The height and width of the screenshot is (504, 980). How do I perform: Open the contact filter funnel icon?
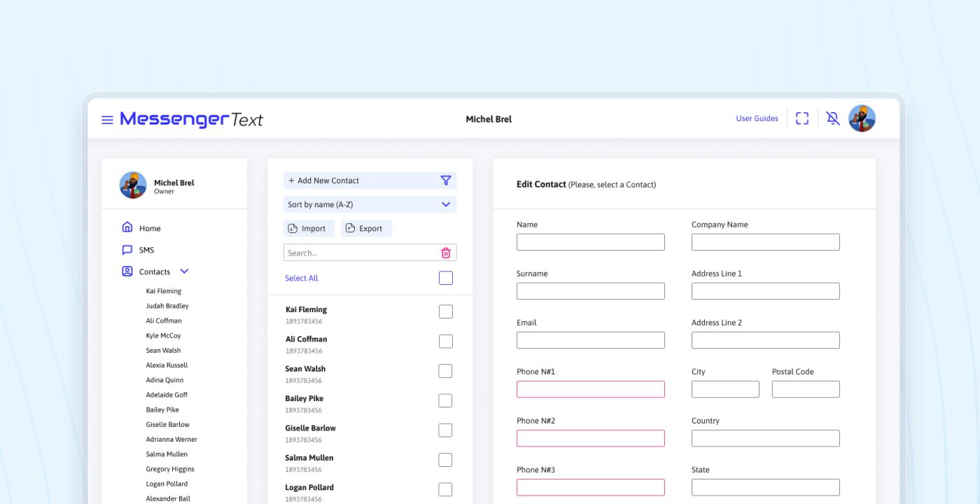446,181
